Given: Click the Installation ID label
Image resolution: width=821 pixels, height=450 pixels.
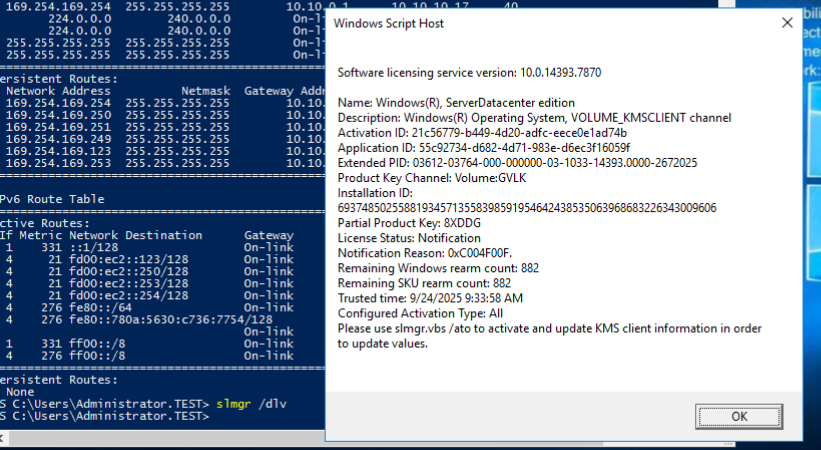Looking at the screenshot, I should 375,193.
